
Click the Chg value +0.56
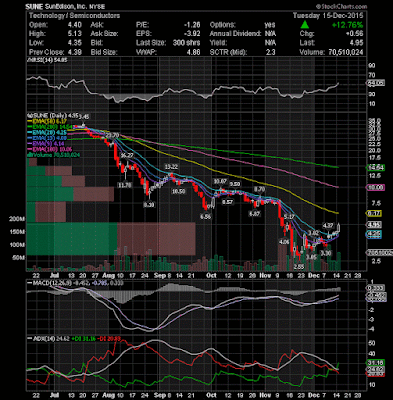[x=354, y=34]
